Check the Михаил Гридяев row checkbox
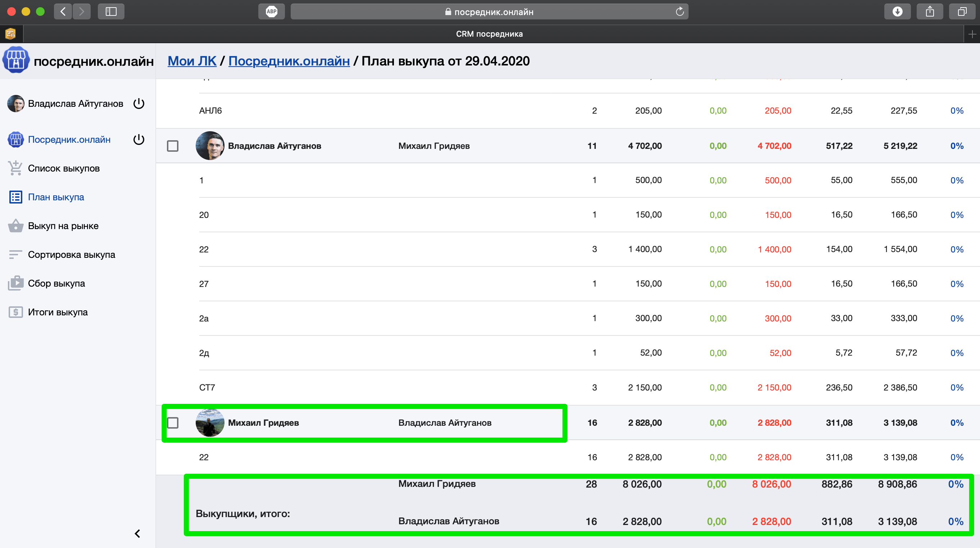The width and height of the screenshot is (980, 548). click(x=173, y=423)
